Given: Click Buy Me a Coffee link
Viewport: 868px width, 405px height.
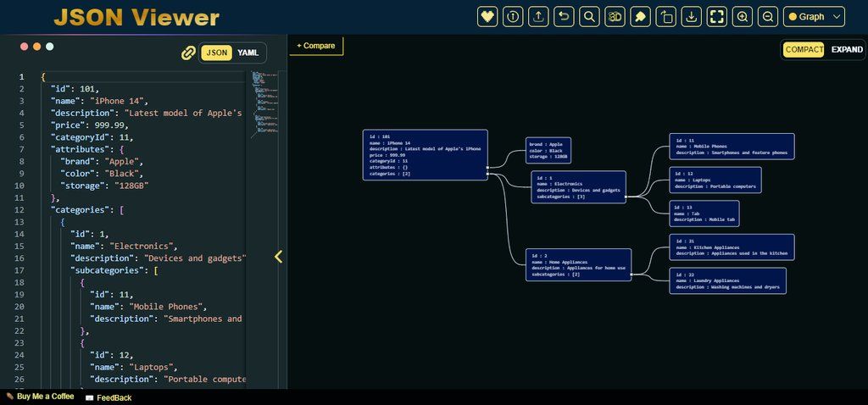Looking at the screenshot, I should [x=40, y=397].
